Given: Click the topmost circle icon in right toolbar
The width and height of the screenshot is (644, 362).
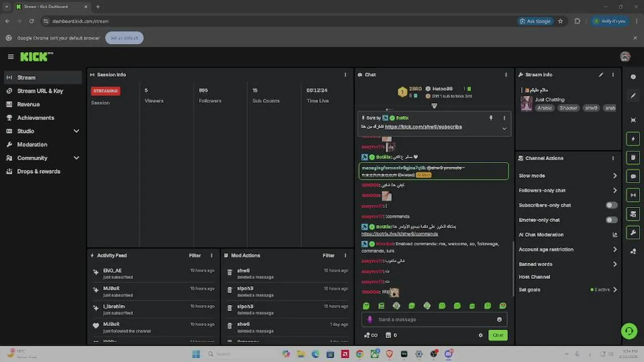Looking at the screenshot, I should click(633, 77).
